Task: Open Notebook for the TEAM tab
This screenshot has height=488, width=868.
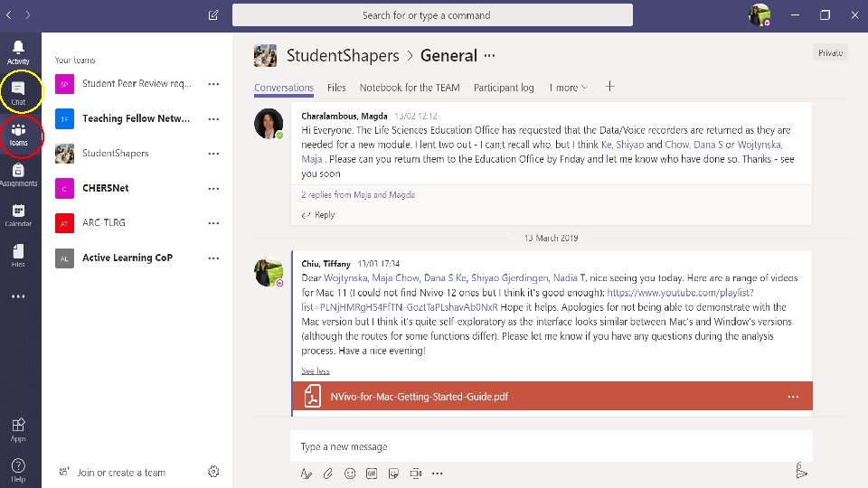Action: (x=410, y=88)
